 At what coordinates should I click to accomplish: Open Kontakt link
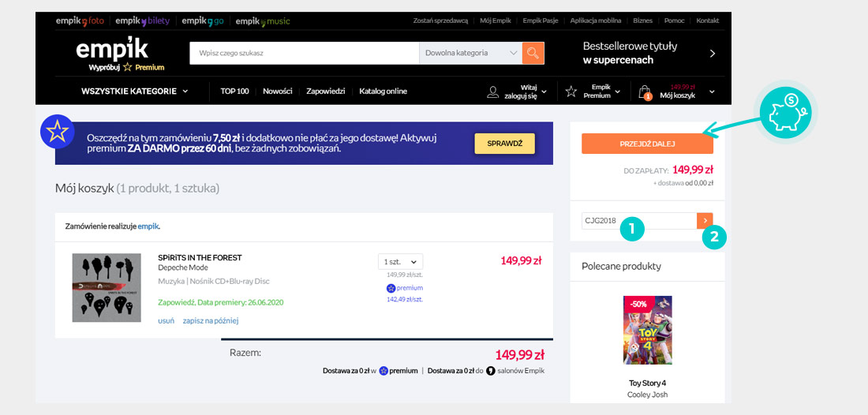click(708, 21)
